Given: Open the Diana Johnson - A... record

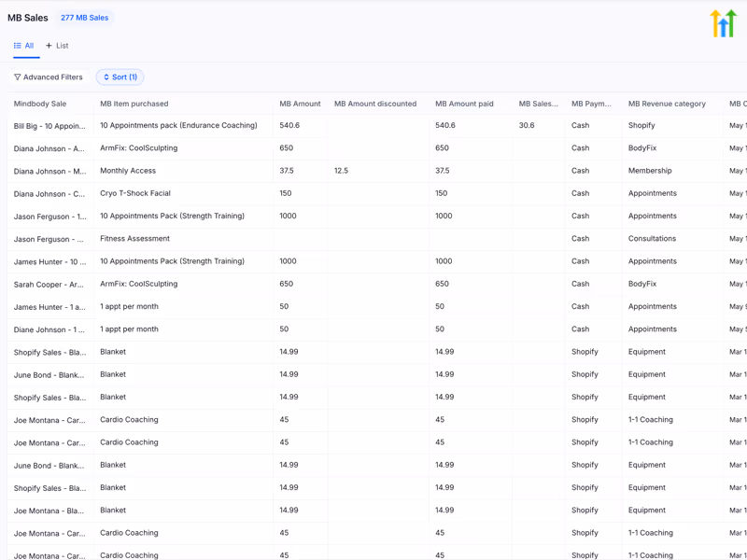Looking at the screenshot, I should click(x=49, y=148).
